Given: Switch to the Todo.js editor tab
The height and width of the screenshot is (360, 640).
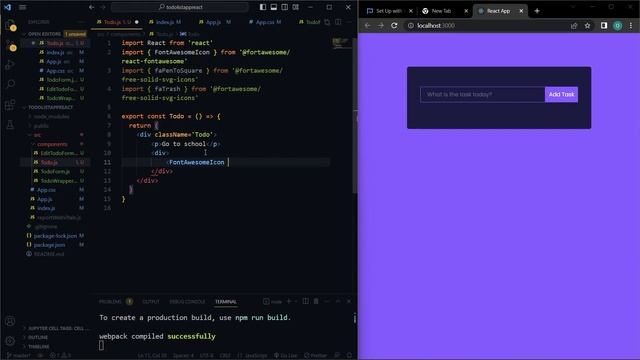Looking at the screenshot, I should (117, 22).
